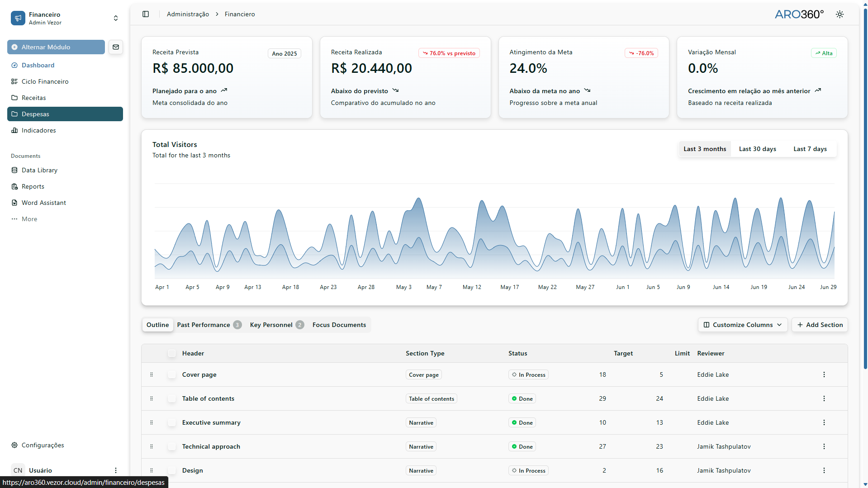Open row actions for Technical approach
Screen dimensions: 868x488
(824, 446)
